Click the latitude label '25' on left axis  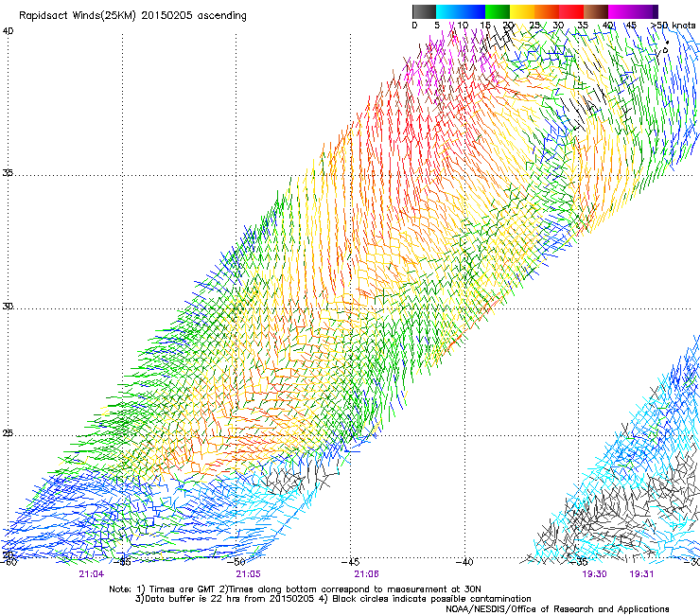tap(8, 433)
